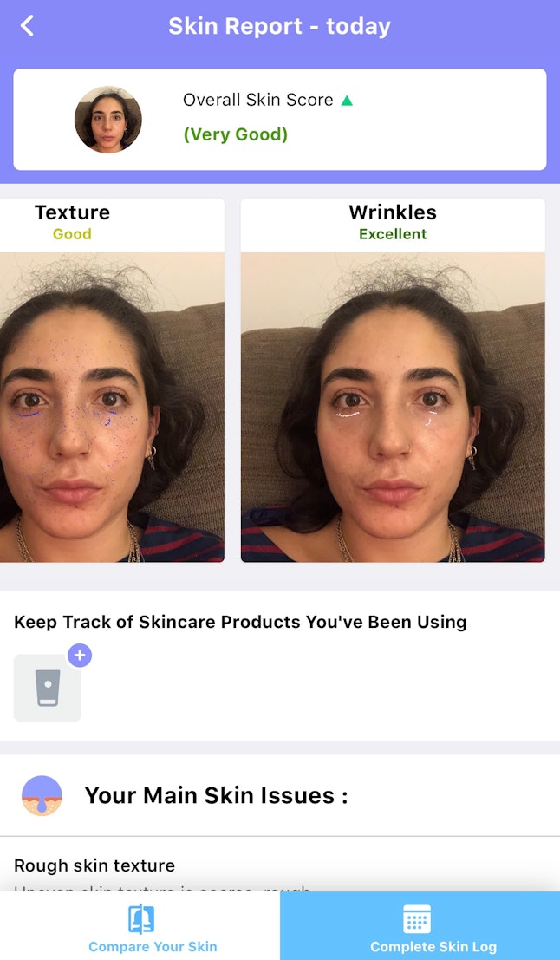Go back with the top-left arrow
The image size is (560, 960).
27,26
